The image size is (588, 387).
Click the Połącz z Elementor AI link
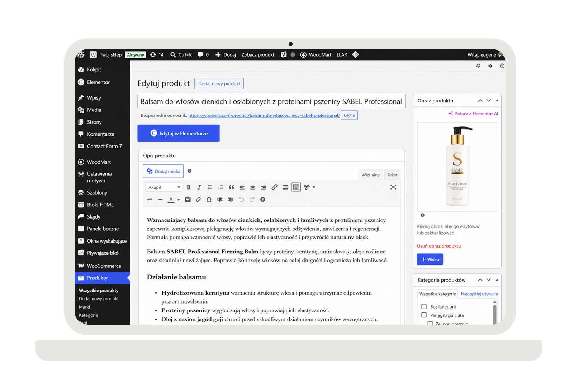pos(473,114)
